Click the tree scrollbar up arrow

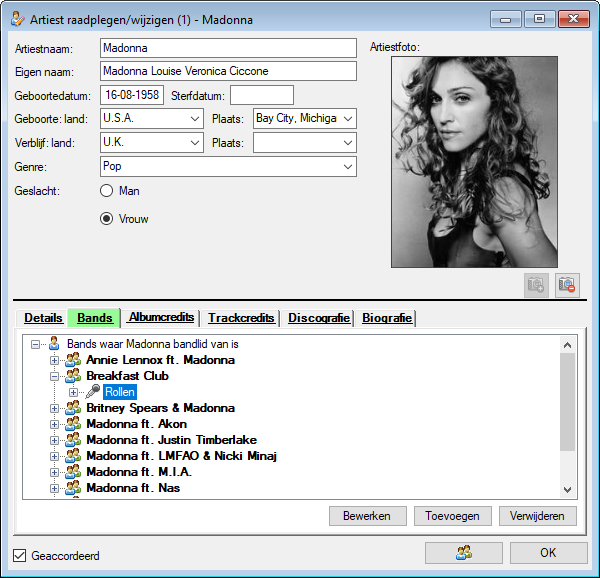point(567,345)
